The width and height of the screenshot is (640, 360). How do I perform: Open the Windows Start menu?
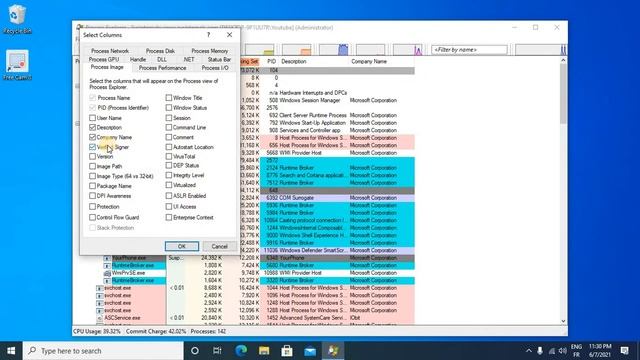(11, 351)
